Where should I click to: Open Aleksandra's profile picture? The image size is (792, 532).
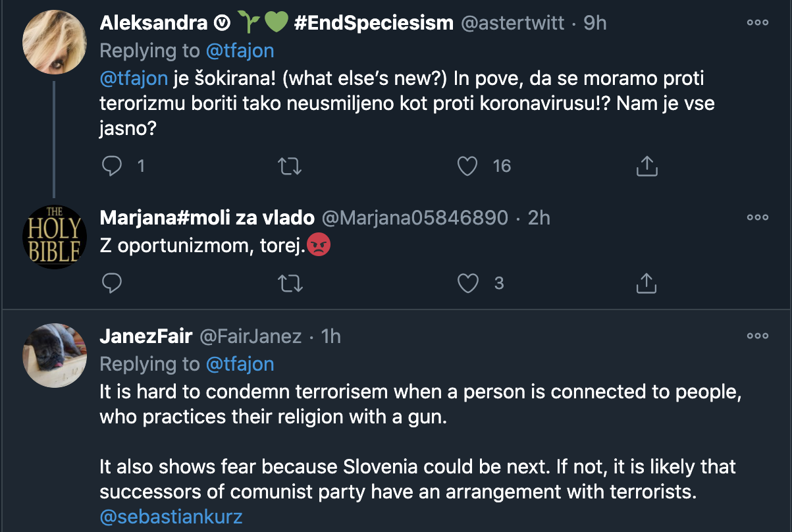pos(55,42)
